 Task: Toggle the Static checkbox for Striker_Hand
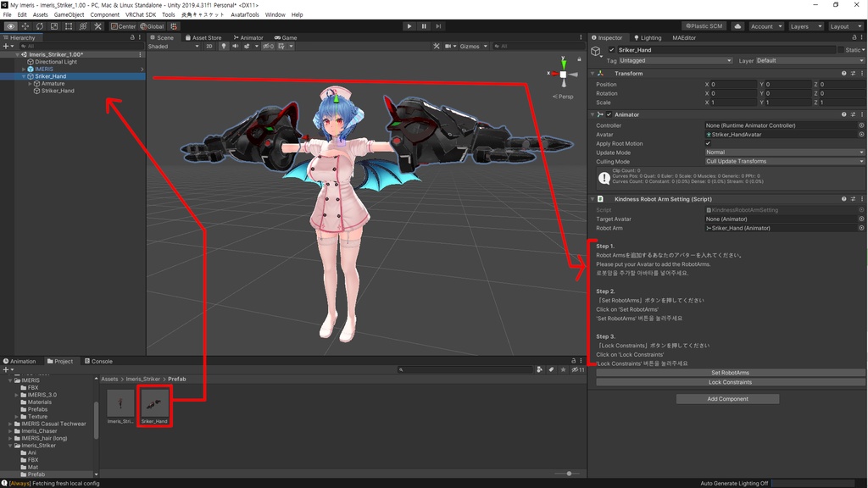pyautogui.click(x=841, y=50)
